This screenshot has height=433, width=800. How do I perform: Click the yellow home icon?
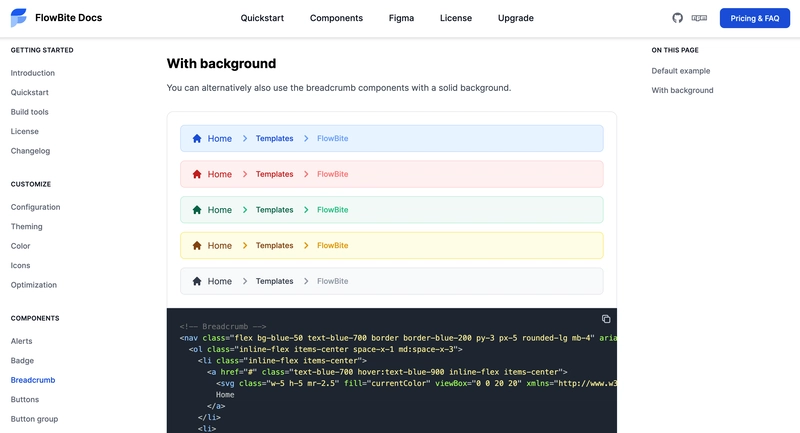pos(196,245)
